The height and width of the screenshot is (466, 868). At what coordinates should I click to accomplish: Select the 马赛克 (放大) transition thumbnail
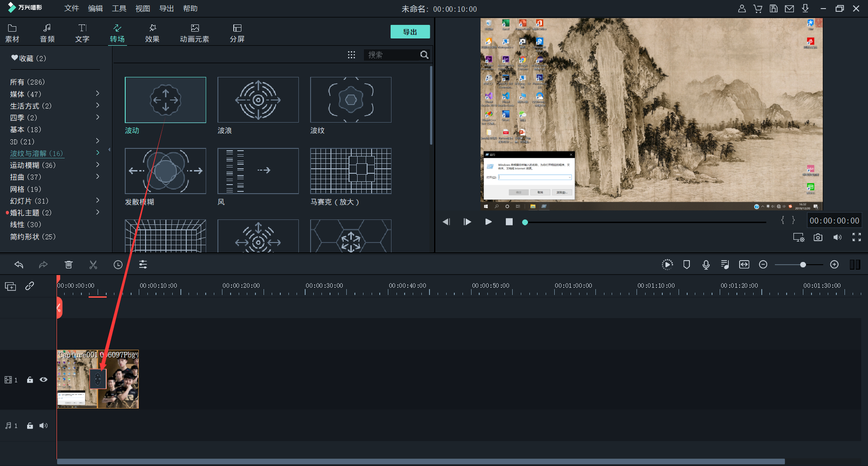point(351,171)
